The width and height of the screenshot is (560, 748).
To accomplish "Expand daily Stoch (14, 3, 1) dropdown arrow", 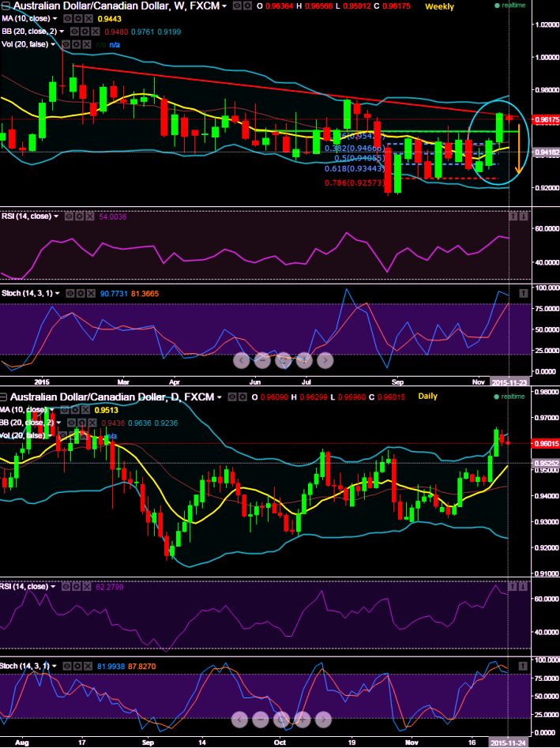I will point(54,666).
